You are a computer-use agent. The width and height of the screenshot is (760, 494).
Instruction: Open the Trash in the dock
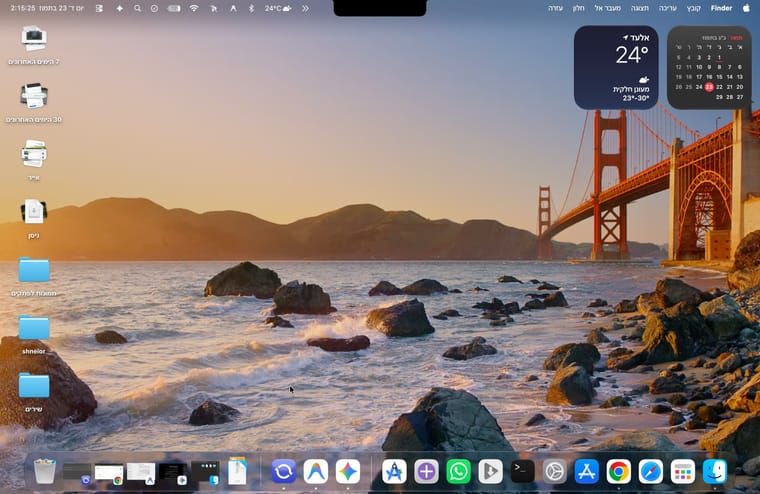[45, 471]
